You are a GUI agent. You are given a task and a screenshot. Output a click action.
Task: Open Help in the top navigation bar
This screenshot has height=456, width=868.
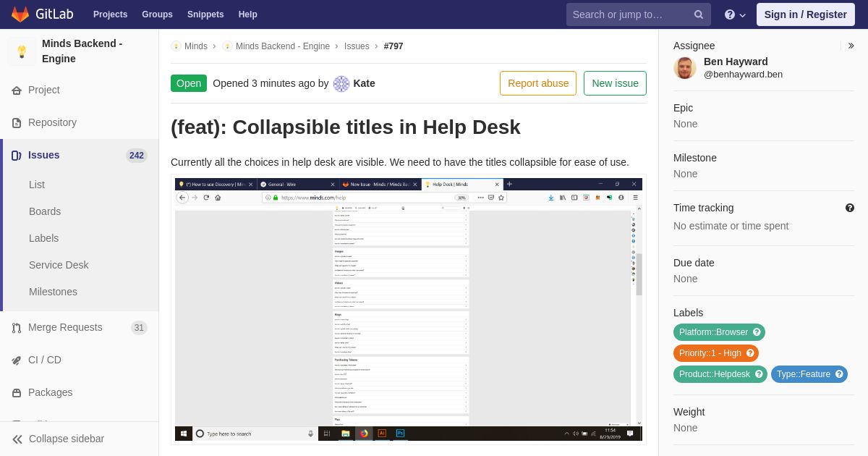[248, 14]
